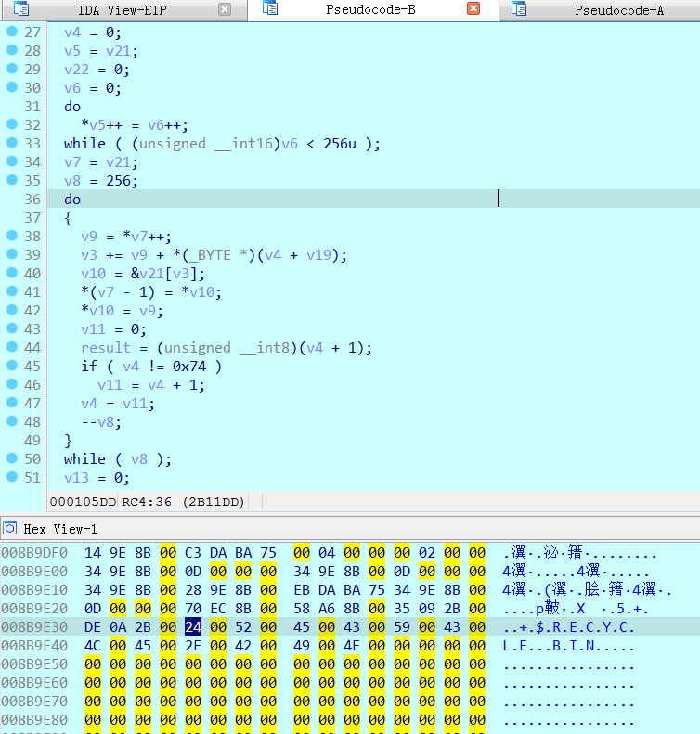
Task: Close the IDA View-EIP tab
Action: [225, 9]
